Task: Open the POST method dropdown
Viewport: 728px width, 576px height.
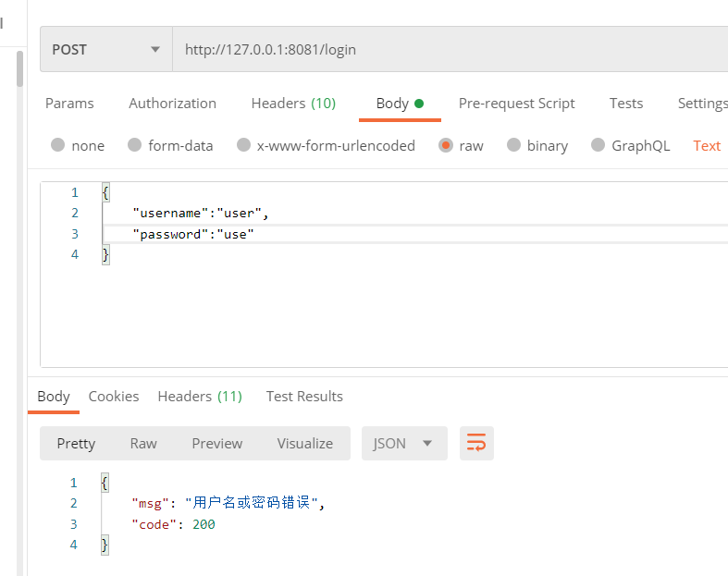Action: [106, 50]
